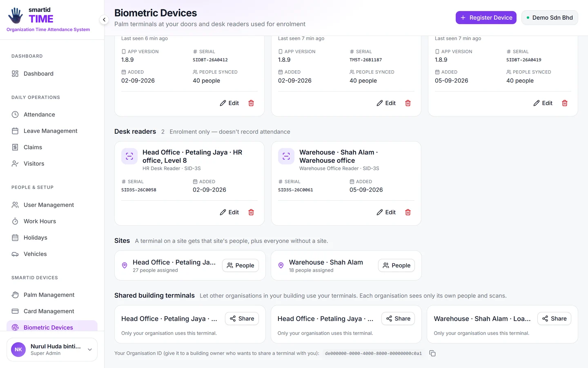Delete the HR Desk Reader device
This screenshot has height=368, width=588.
(251, 212)
